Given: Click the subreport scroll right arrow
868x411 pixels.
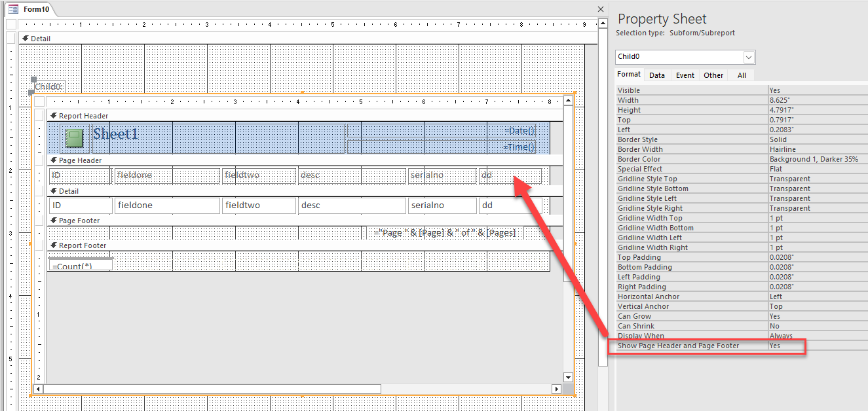Looking at the screenshot, I should tap(557, 389).
